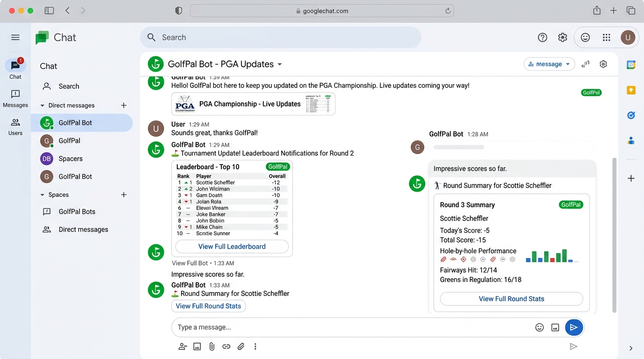Open Users in the left rail
Viewport: 644px width, 359px height.
tap(15, 127)
